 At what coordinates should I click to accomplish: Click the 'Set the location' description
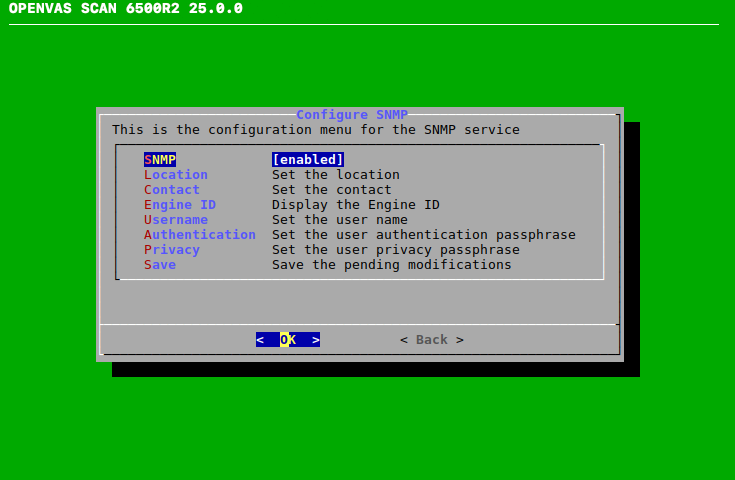click(x=335, y=175)
